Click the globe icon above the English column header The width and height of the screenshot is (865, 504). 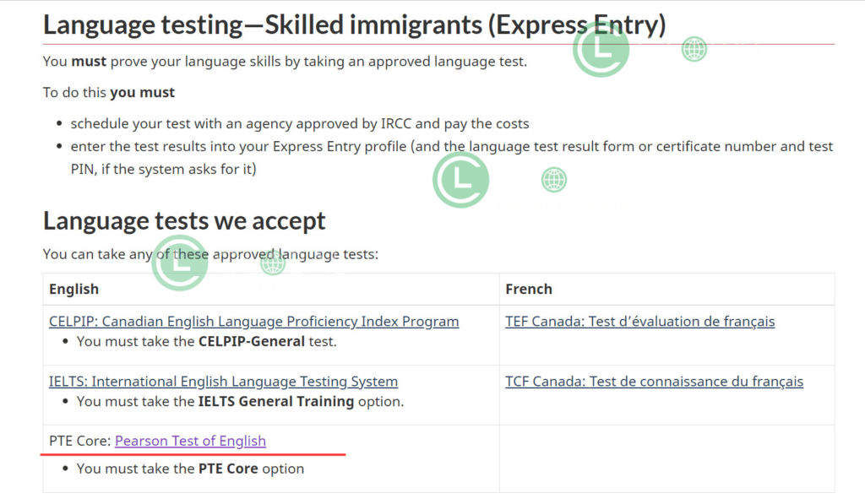273,263
